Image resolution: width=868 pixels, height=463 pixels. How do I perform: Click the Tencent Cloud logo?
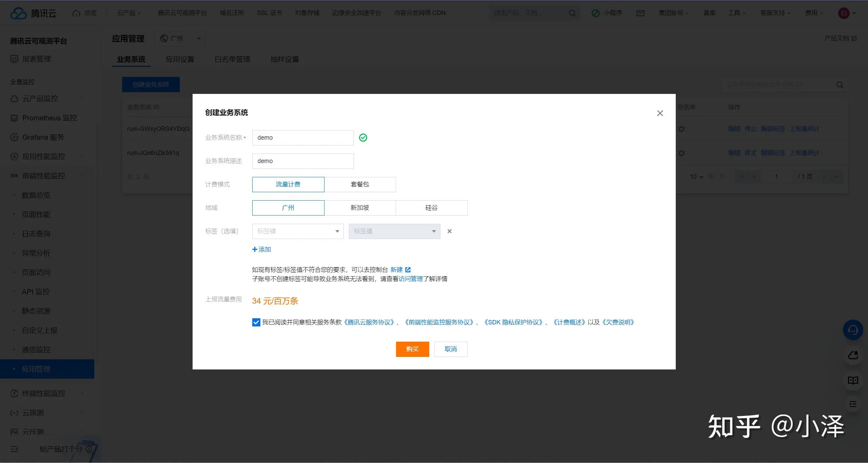33,13
